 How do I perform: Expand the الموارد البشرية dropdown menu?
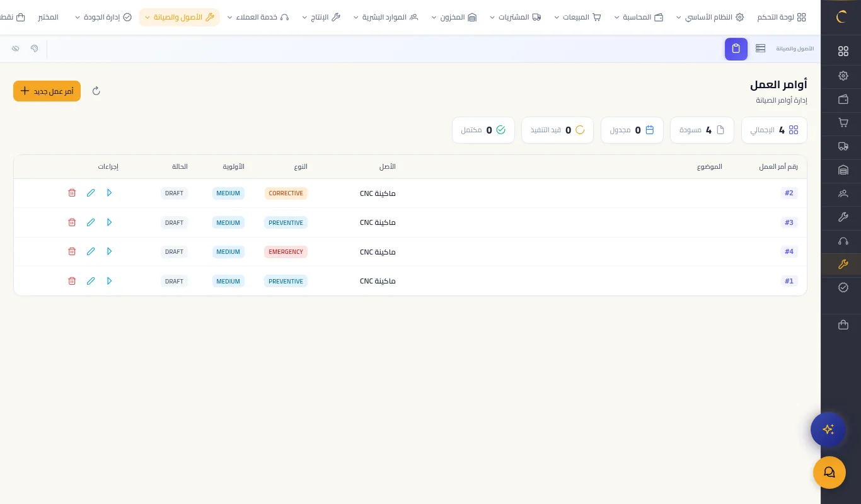386,17
